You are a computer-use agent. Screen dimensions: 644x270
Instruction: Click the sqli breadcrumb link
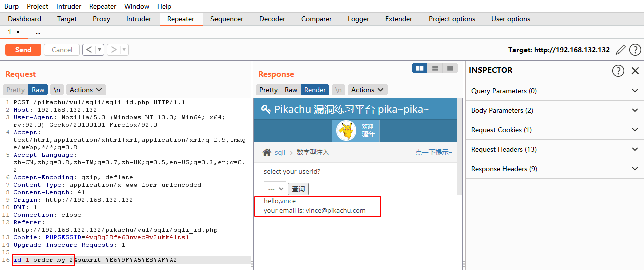pos(280,152)
